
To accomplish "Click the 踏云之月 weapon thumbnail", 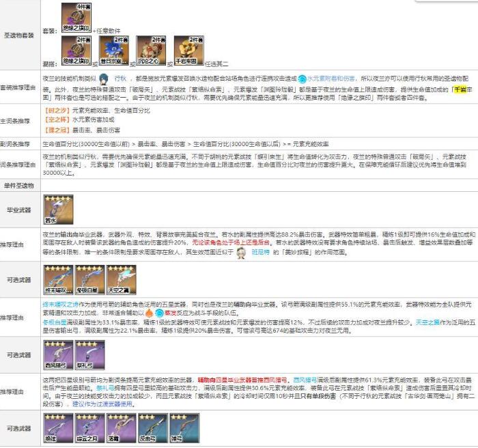I will tap(86, 428).
